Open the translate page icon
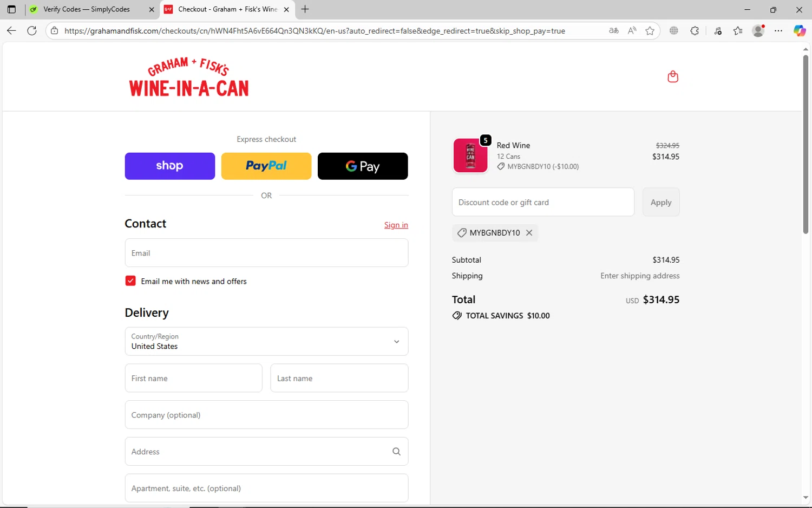Image resolution: width=812 pixels, height=508 pixels. 613,31
